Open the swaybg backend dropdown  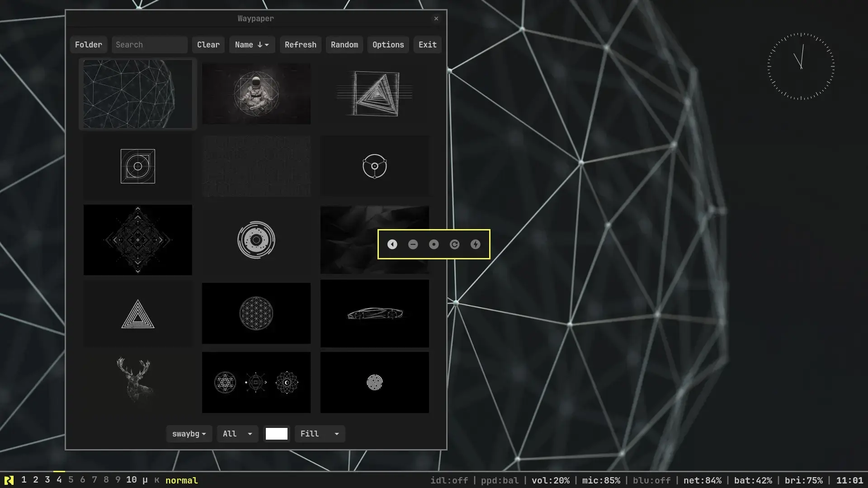pos(189,434)
